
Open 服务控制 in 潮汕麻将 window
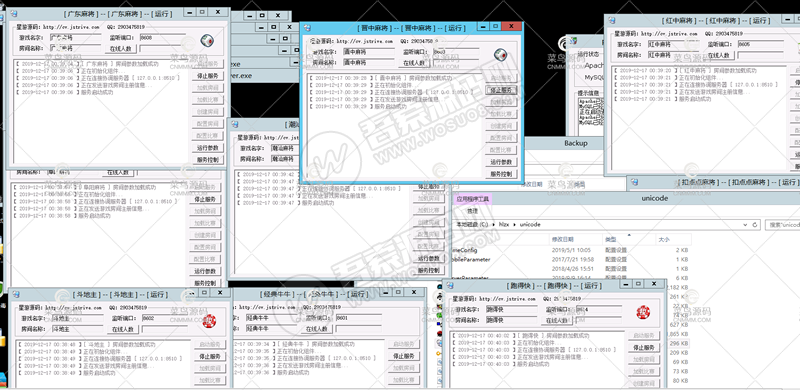coord(429,271)
